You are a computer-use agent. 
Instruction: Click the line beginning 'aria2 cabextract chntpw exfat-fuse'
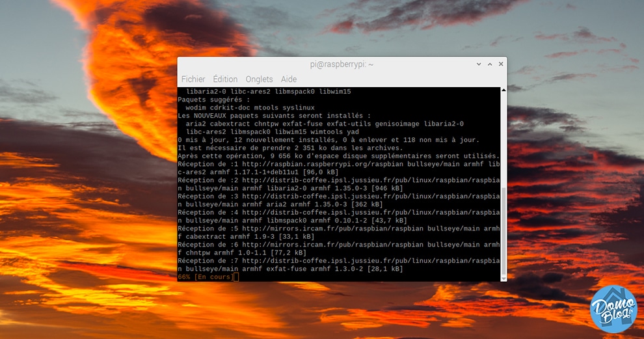(325, 124)
